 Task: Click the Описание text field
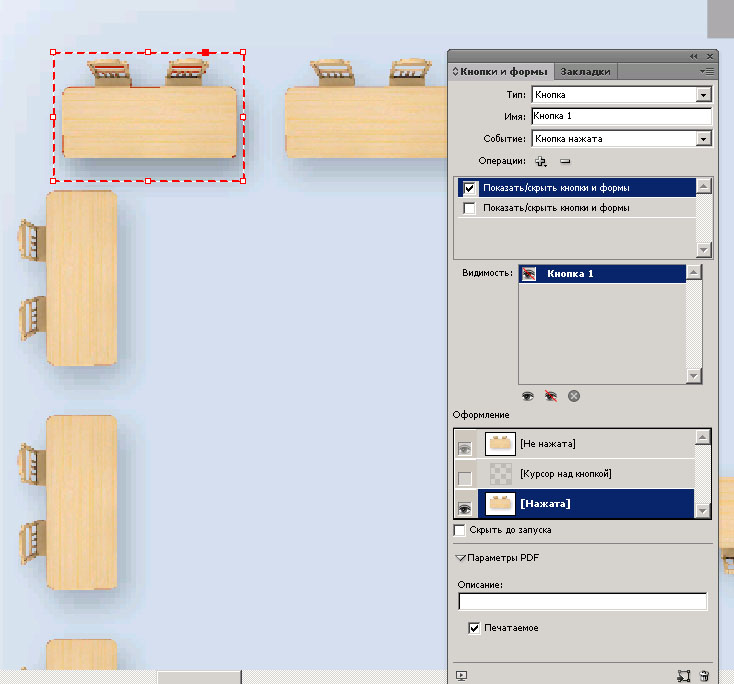(x=583, y=602)
